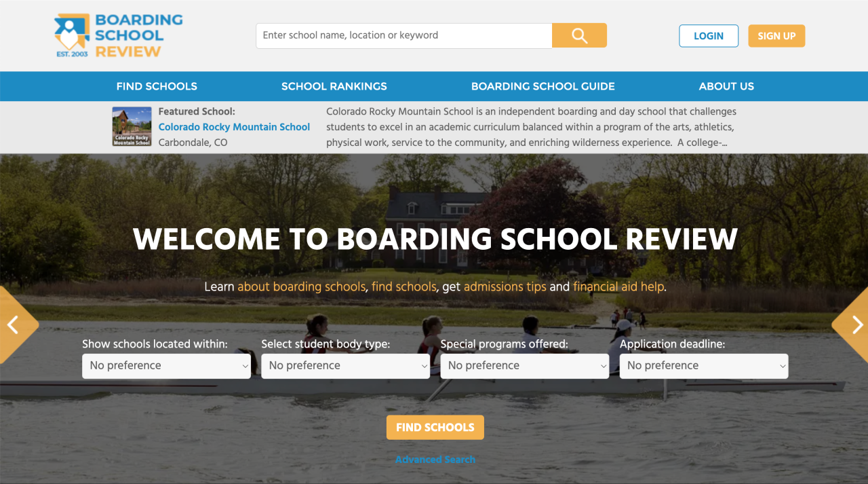This screenshot has width=868, height=484.
Task: Open the School Rankings menu
Action: [334, 86]
